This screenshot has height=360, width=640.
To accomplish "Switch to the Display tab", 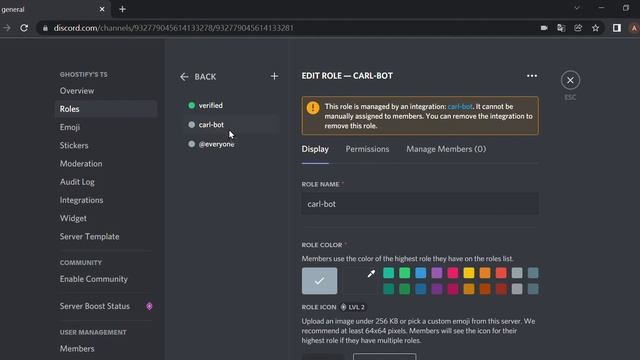I will [x=315, y=149].
